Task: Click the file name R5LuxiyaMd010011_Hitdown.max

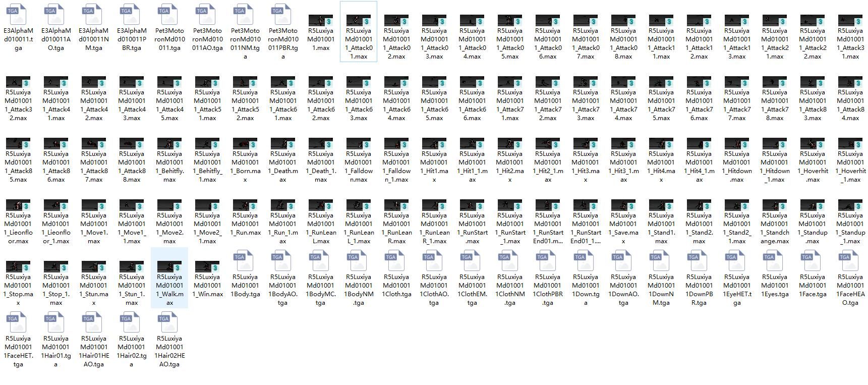Action: point(737,167)
